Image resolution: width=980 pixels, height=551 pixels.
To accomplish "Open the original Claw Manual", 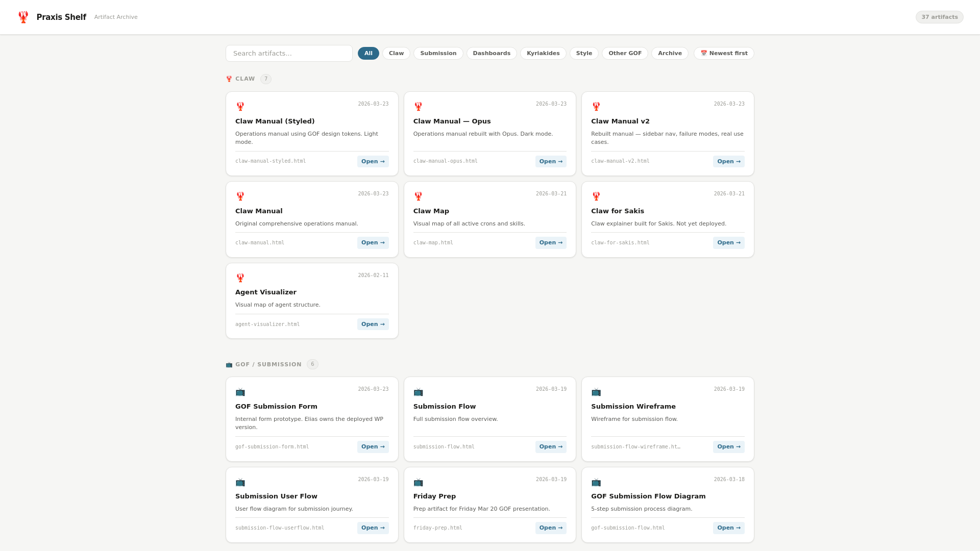I will point(373,243).
